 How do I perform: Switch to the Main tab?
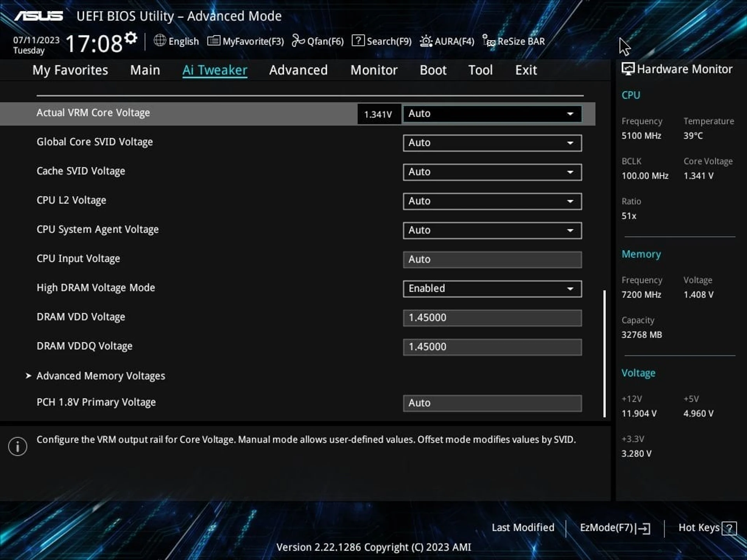[x=145, y=70]
